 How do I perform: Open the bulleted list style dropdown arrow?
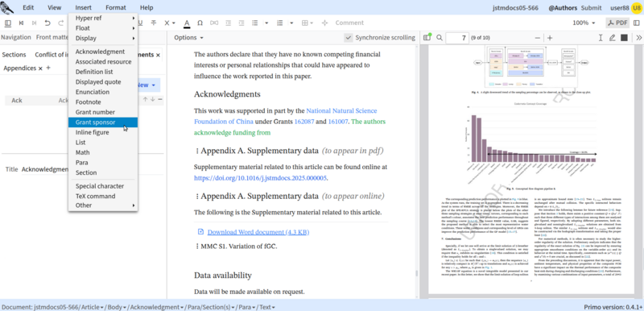(266, 23)
